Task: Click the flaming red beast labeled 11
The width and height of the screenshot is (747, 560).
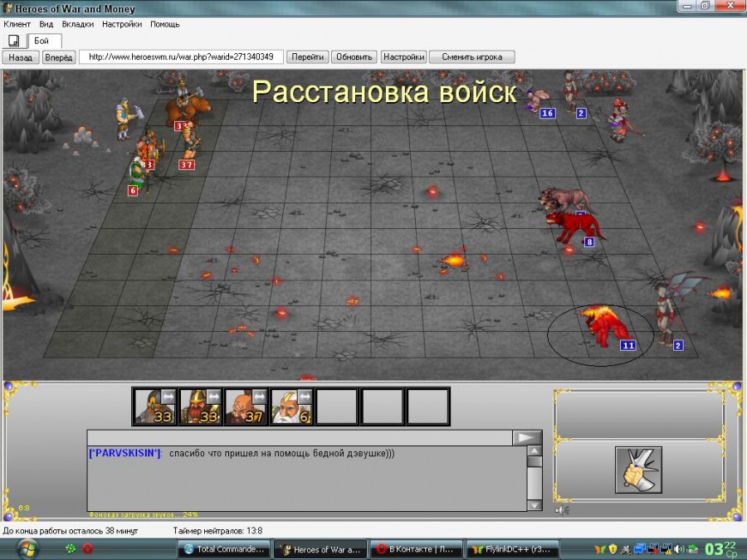Action: click(607, 328)
